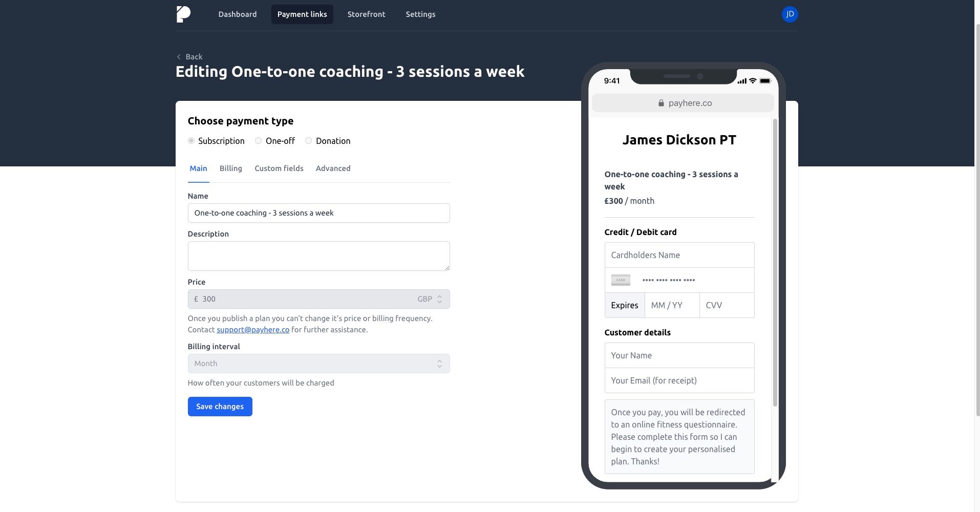The image size is (980, 512).
Task: Select the One-off payment type
Action: (259, 141)
